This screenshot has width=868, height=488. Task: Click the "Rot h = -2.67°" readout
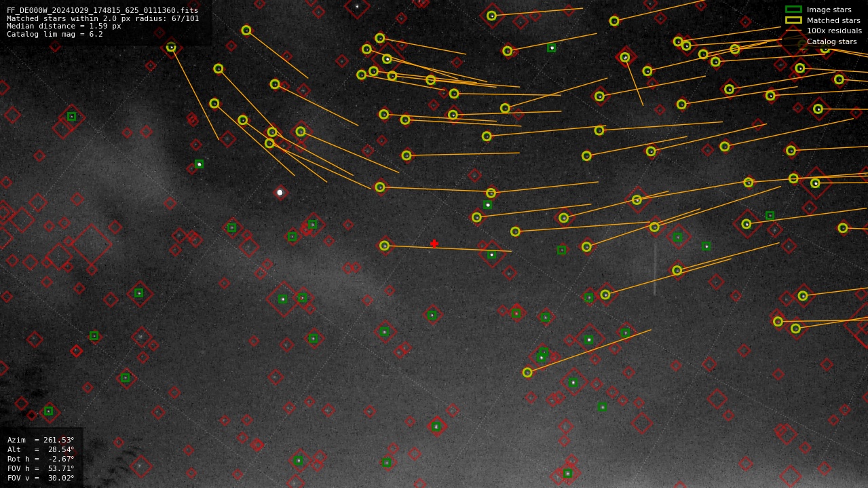41,459
